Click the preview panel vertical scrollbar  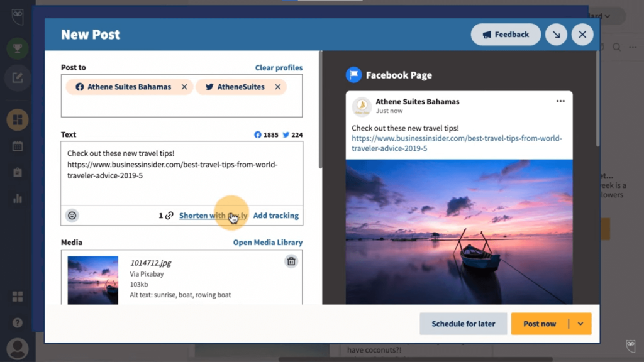(597, 99)
